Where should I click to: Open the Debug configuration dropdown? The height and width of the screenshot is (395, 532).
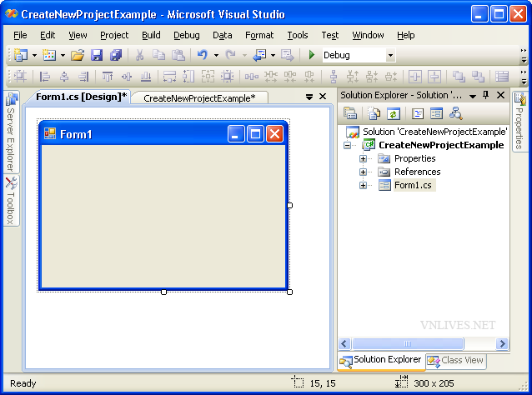(x=390, y=55)
